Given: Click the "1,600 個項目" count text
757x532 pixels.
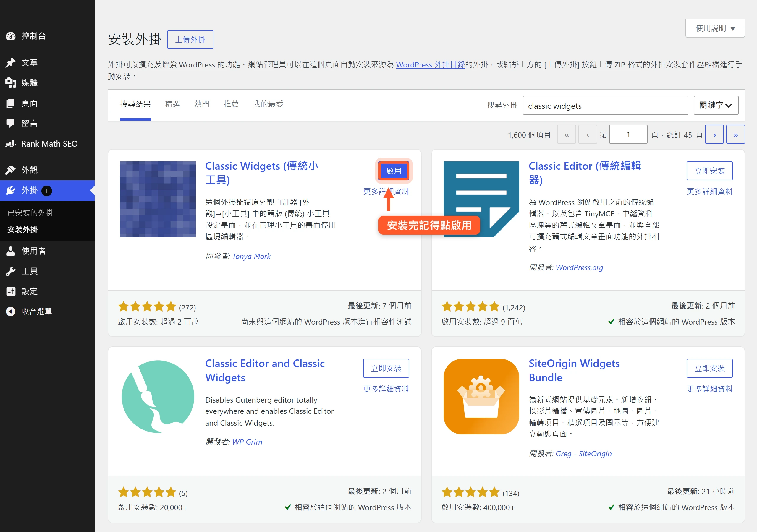Looking at the screenshot, I should pos(529,135).
